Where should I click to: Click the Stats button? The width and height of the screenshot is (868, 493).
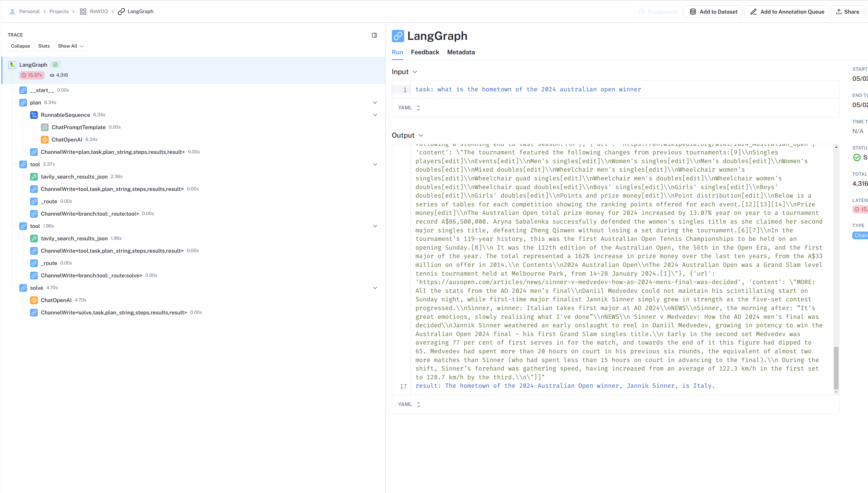coord(44,46)
